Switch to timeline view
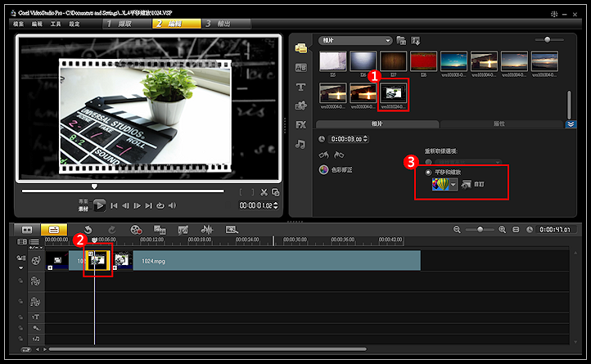This screenshot has height=364, width=591. (54, 230)
